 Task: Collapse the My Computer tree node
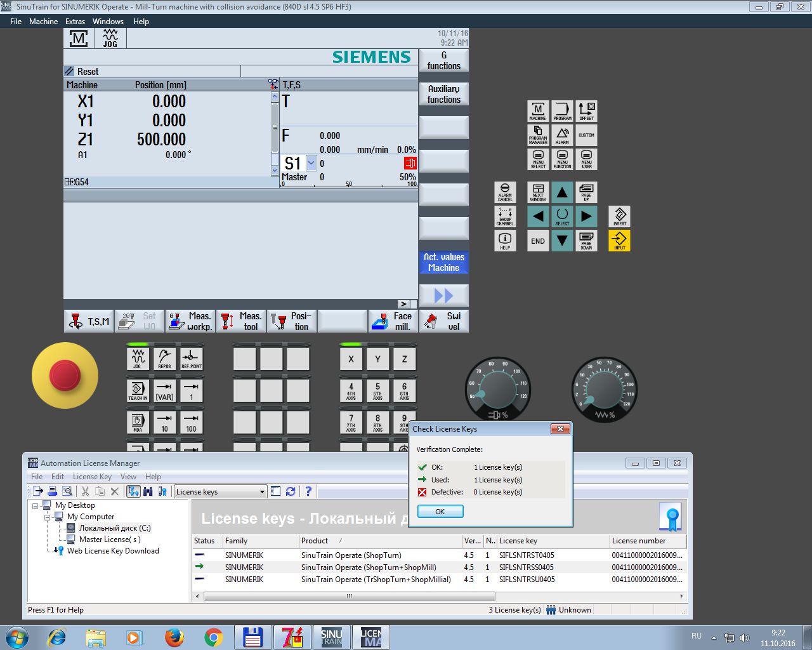[47, 517]
